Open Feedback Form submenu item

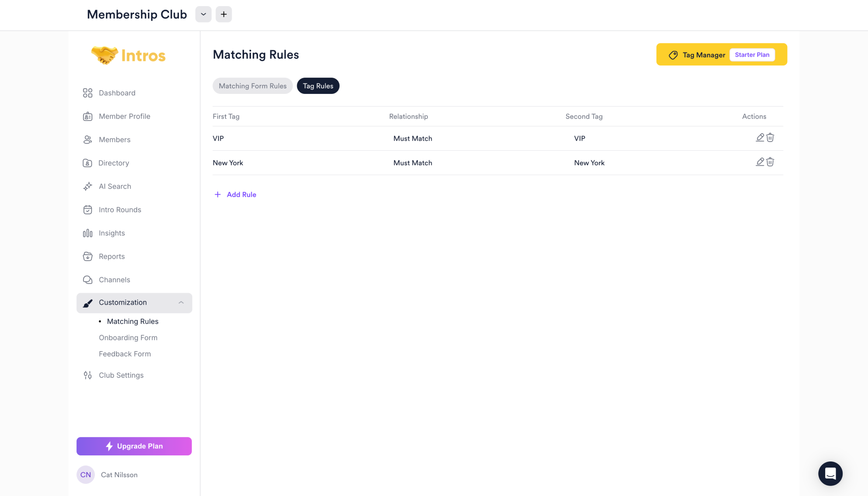click(125, 354)
